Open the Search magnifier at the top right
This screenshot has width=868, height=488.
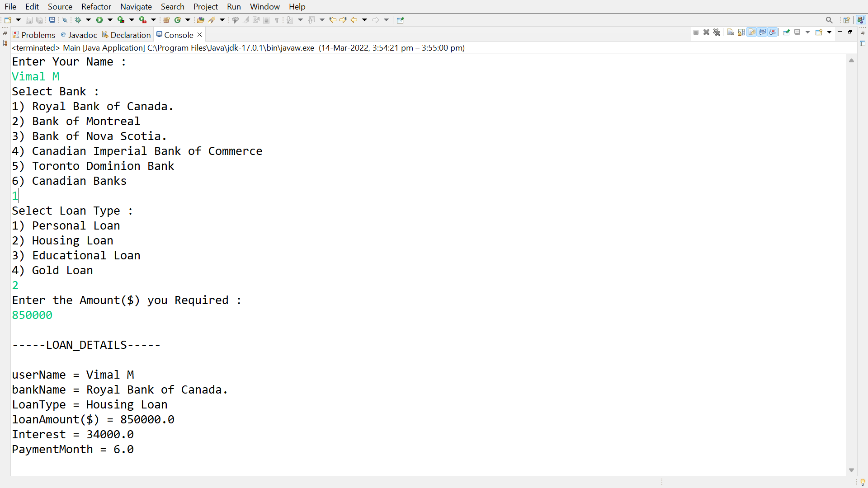(x=829, y=20)
